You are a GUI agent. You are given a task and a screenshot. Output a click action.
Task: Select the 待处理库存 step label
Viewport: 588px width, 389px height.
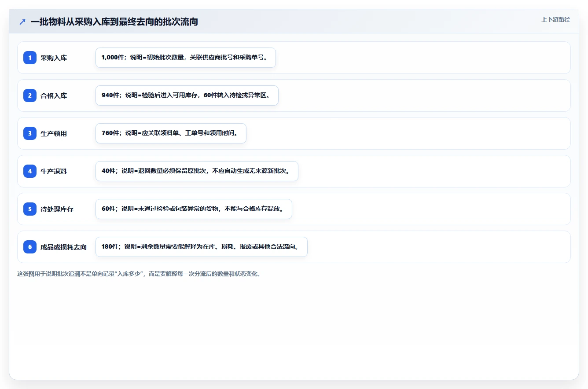pyautogui.click(x=57, y=209)
